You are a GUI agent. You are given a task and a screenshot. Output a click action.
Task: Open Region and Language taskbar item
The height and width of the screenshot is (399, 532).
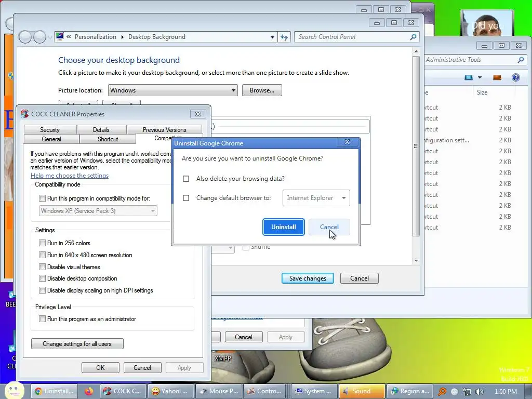click(x=410, y=391)
